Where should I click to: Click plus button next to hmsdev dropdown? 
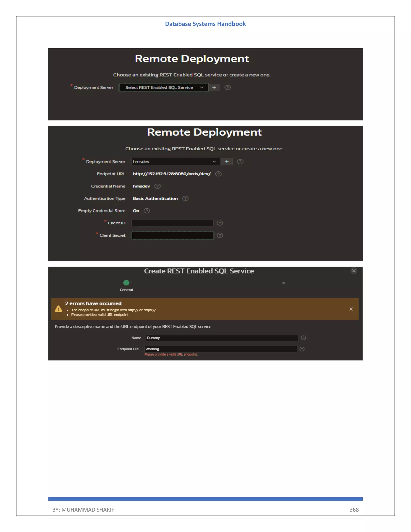pyautogui.click(x=227, y=161)
